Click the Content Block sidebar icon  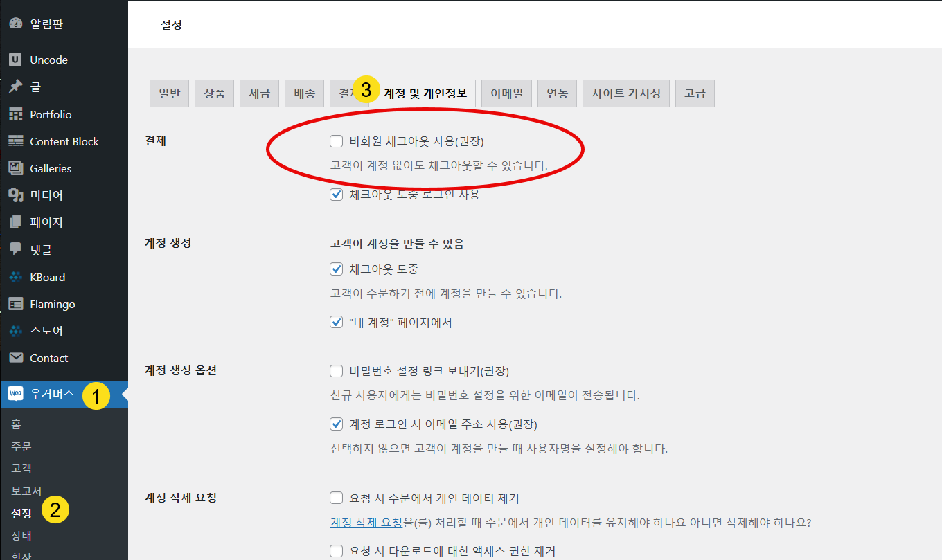click(15, 141)
